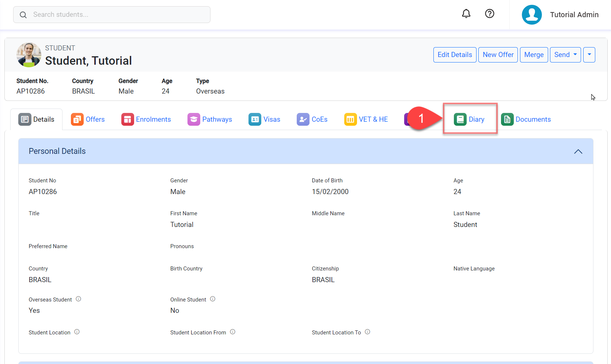Show Student Location From info icon
Image resolution: width=611 pixels, height=364 pixels.
click(233, 332)
